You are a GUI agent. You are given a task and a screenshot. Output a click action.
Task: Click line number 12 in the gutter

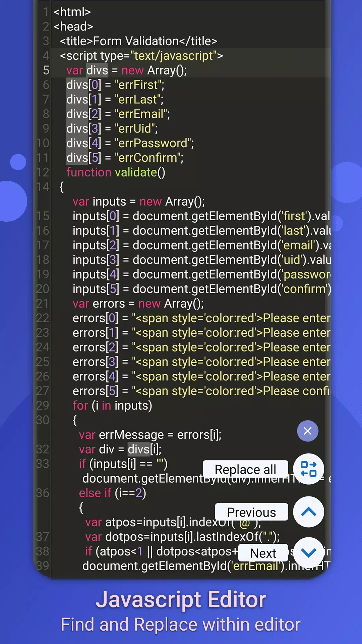point(43,172)
